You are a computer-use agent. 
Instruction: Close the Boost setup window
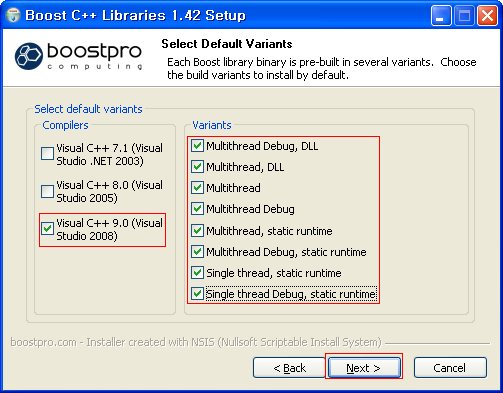point(487,15)
